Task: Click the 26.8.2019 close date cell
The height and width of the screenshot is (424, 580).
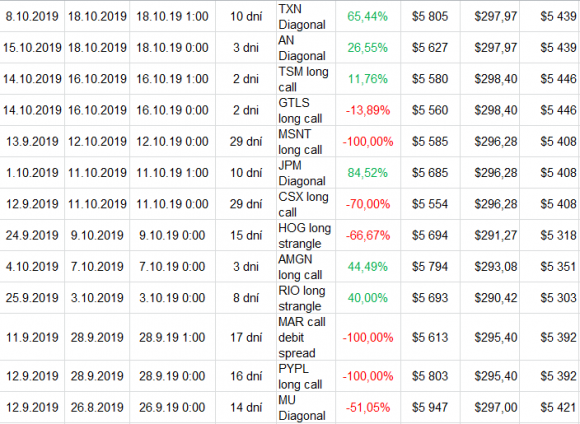Action: coord(97,407)
